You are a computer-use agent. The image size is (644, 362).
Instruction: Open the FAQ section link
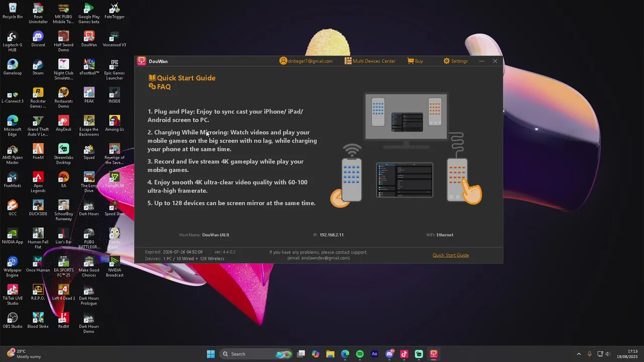(160, 86)
